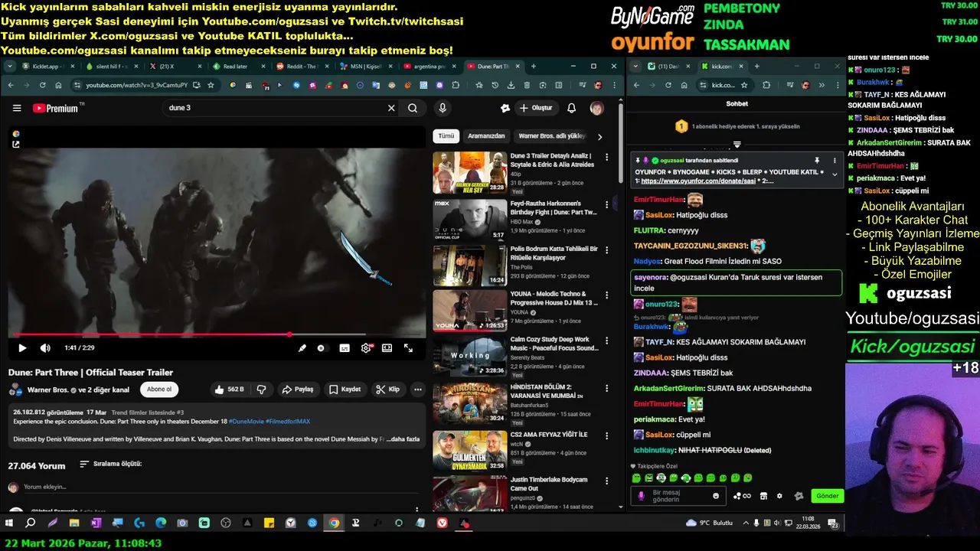Like the video with 562 B likes

[230, 390]
